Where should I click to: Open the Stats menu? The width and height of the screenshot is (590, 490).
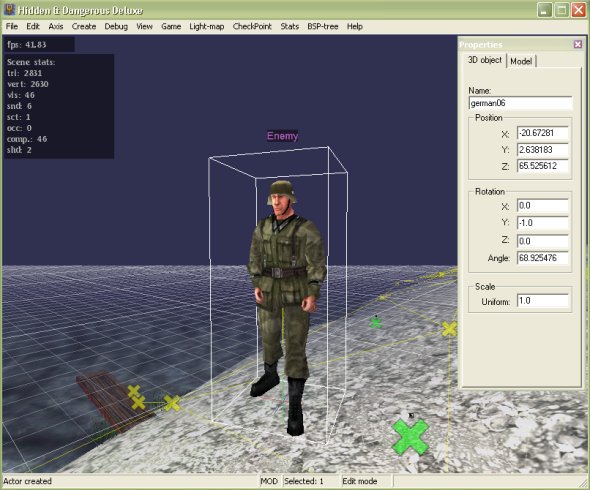pyautogui.click(x=289, y=26)
